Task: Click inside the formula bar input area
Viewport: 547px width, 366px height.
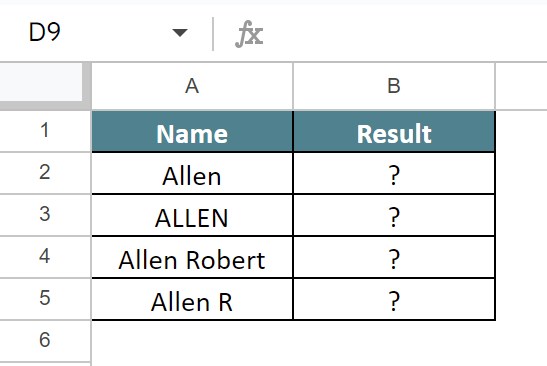Action: [405, 33]
